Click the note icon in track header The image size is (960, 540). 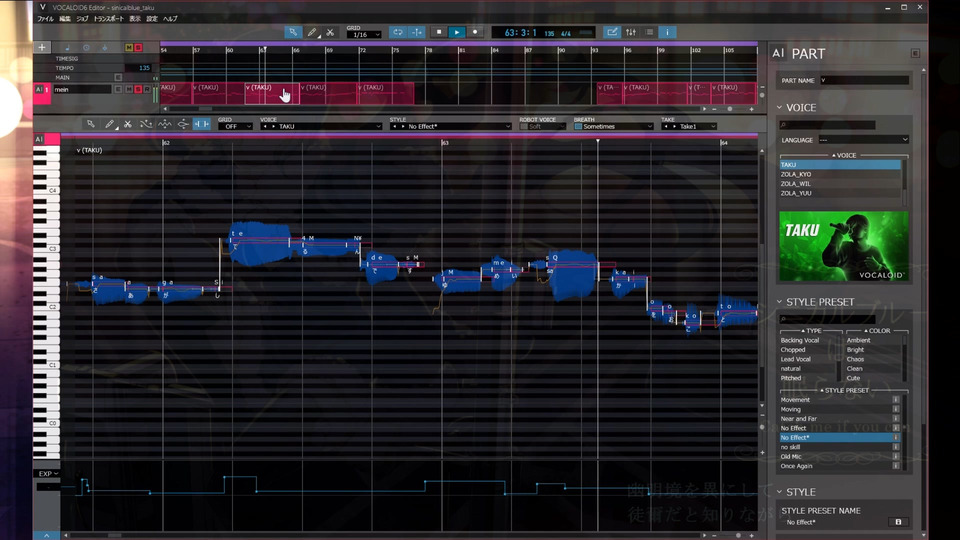click(67, 47)
